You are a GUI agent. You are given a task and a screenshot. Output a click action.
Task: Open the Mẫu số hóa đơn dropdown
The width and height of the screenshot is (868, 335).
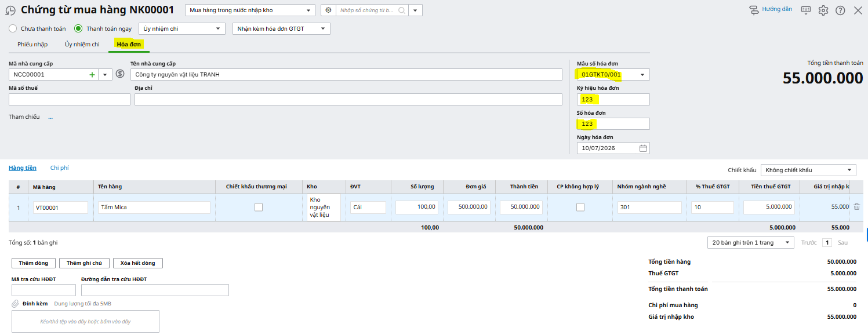613,74
